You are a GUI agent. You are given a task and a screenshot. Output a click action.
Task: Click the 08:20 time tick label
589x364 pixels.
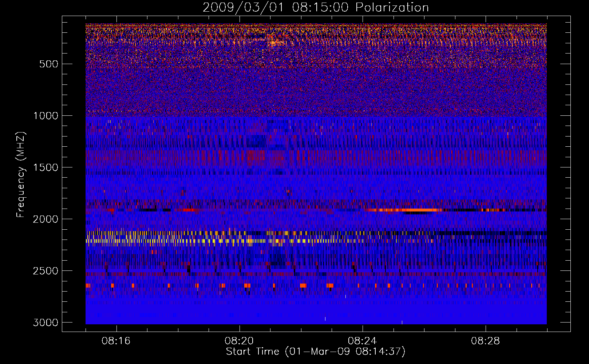(x=239, y=341)
